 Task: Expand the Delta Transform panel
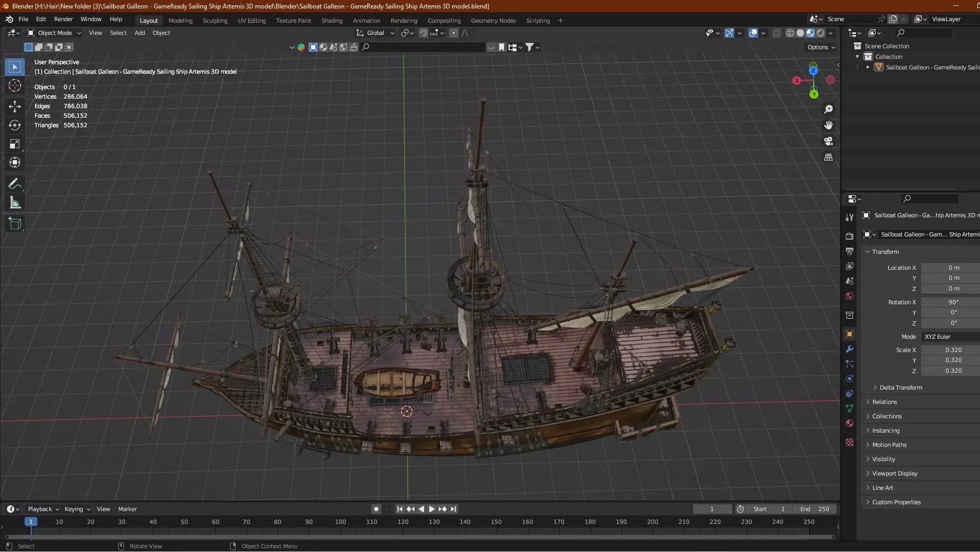pyautogui.click(x=900, y=388)
